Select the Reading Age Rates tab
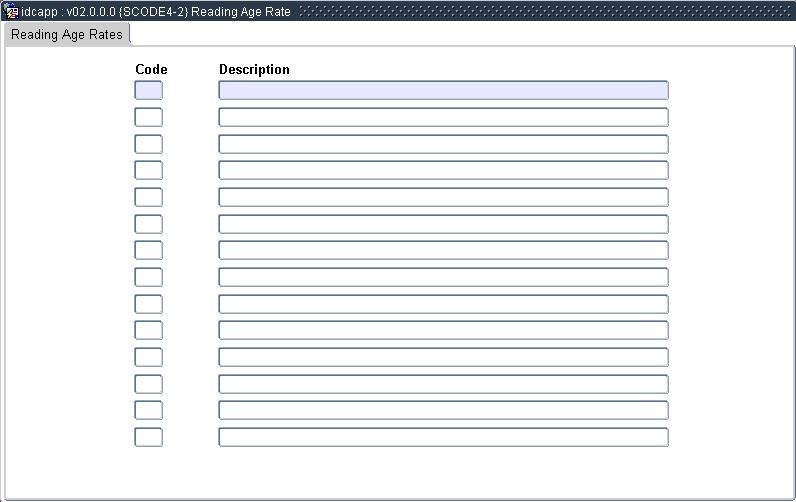Image resolution: width=796 pixels, height=502 pixels. pos(67,34)
